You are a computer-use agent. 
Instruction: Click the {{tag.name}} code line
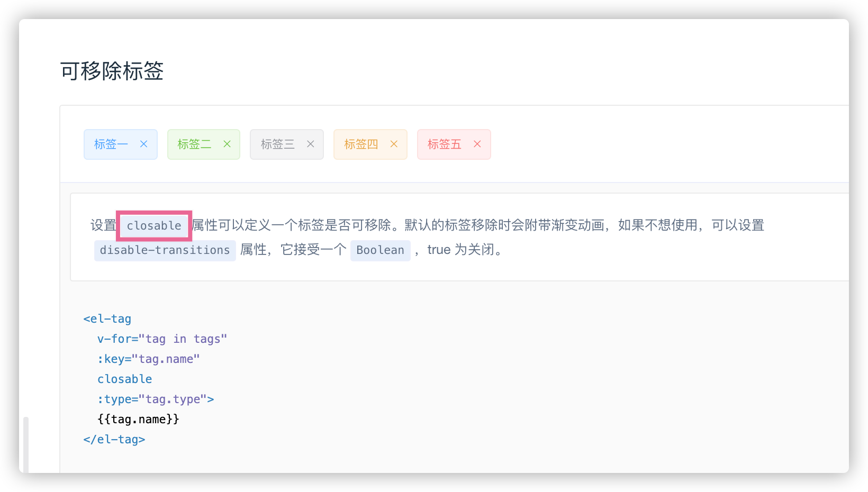pos(139,420)
